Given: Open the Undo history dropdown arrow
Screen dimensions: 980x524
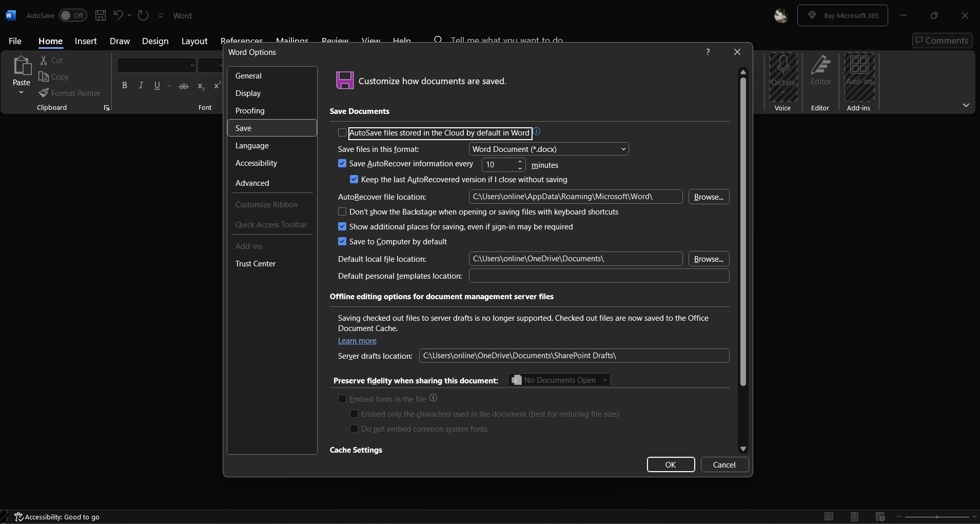Looking at the screenshot, I should [x=130, y=15].
